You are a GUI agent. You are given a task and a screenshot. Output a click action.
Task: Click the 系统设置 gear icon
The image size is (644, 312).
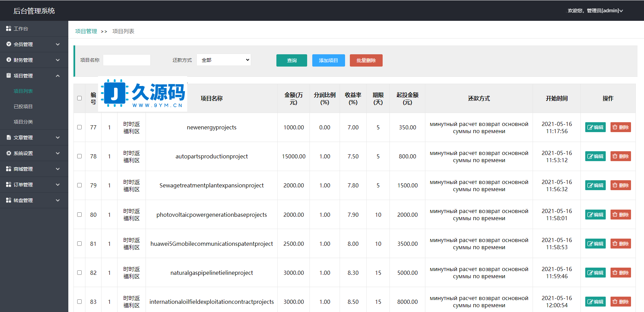click(x=9, y=153)
